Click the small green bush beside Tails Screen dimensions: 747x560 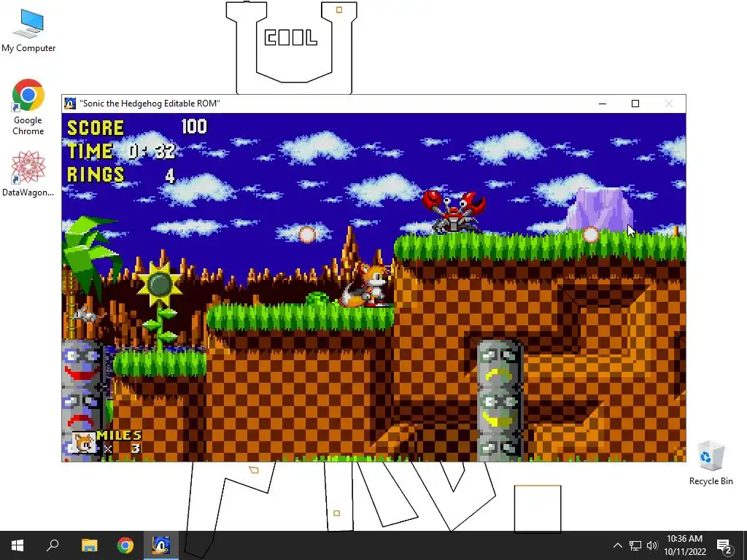318,300
